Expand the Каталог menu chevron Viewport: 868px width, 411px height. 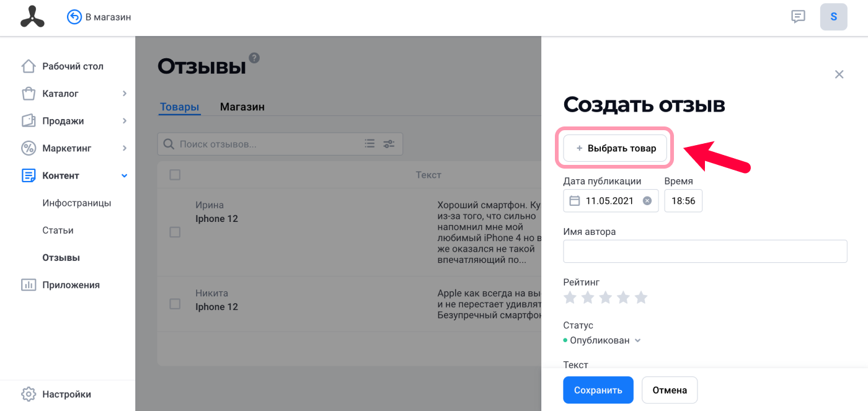(125, 94)
